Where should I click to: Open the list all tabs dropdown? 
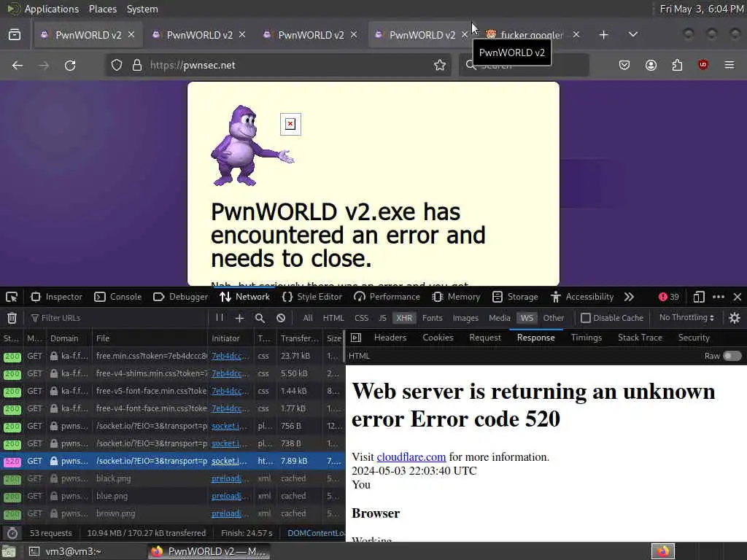[x=632, y=35]
